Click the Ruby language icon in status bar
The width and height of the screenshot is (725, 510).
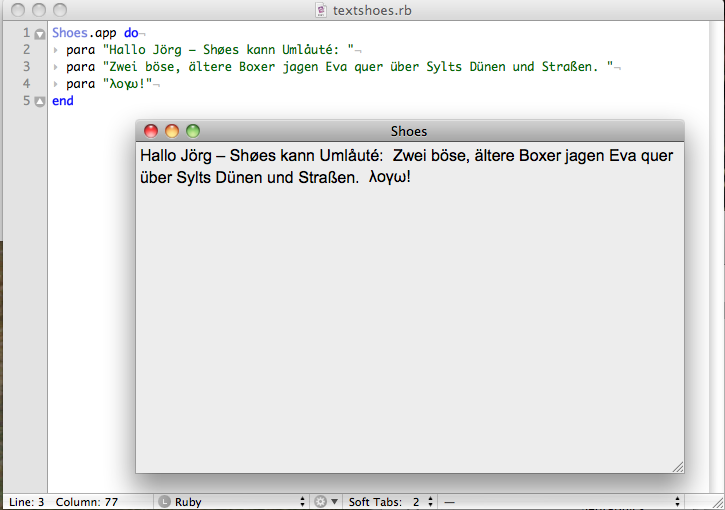(164, 502)
